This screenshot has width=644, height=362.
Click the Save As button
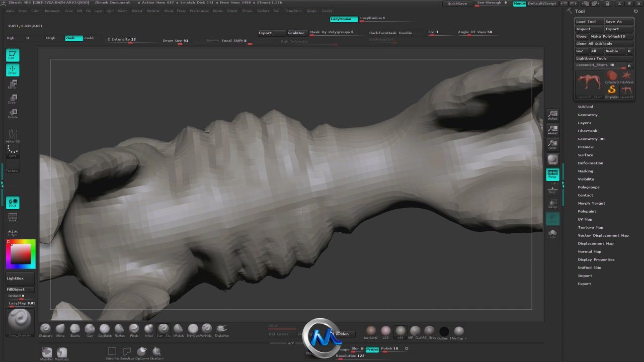[618, 22]
